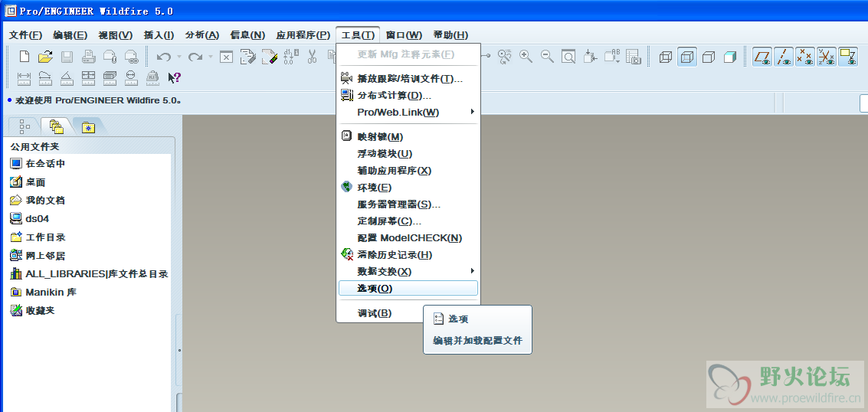Viewport: 868px width, 412px height.
Task: Open 在会话中 in common folders
Action: (x=38, y=163)
